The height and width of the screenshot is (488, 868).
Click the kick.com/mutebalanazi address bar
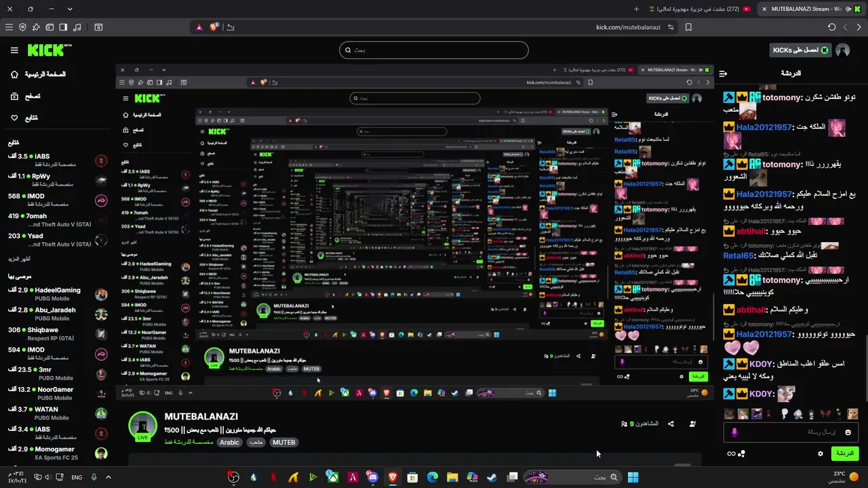[x=628, y=27]
